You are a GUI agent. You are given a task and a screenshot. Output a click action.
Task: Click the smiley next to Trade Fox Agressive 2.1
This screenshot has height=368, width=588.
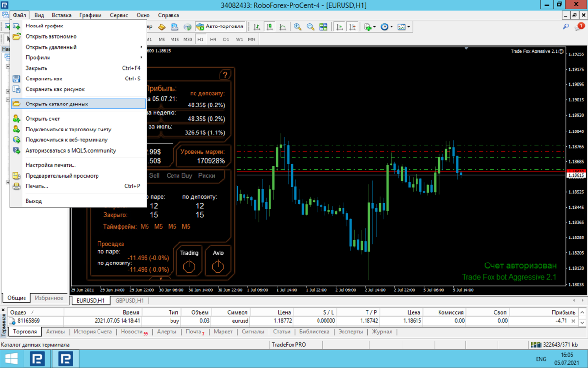[561, 51]
